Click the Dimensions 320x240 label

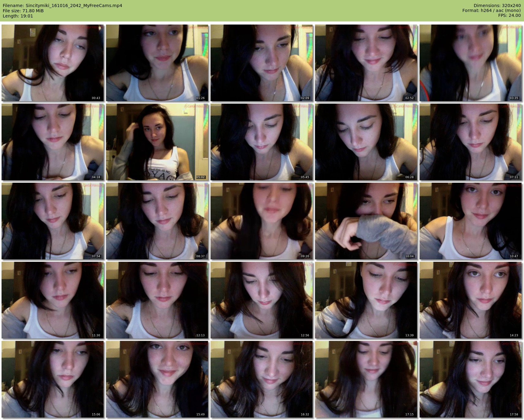point(497,6)
